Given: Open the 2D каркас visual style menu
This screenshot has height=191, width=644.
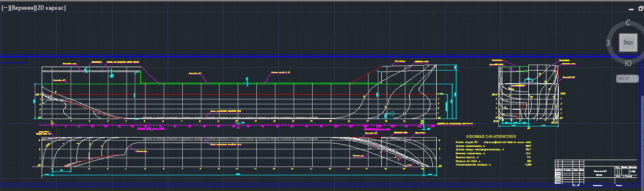Looking at the screenshot, I should click(50, 8).
